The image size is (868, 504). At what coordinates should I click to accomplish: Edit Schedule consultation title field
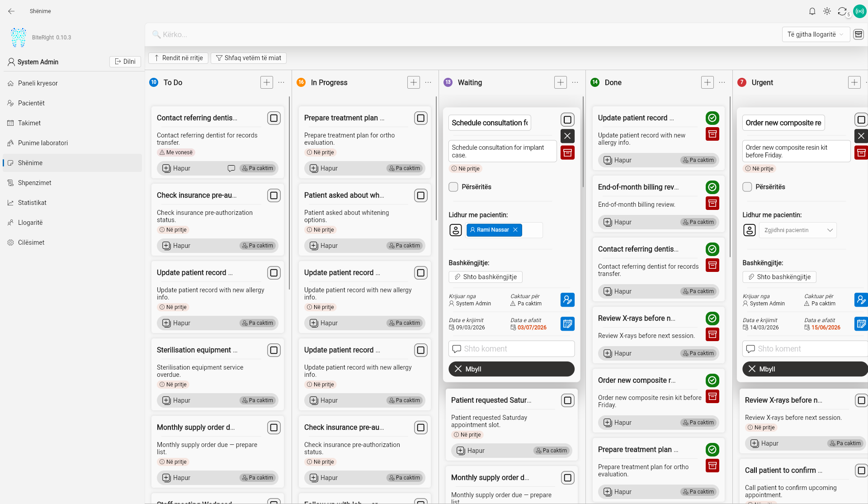490,123
